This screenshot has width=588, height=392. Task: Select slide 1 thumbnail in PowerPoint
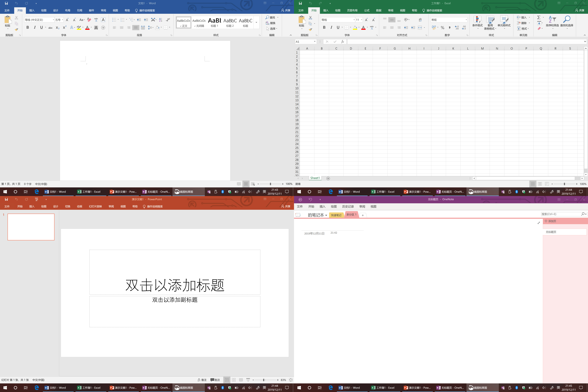[x=31, y=227]
